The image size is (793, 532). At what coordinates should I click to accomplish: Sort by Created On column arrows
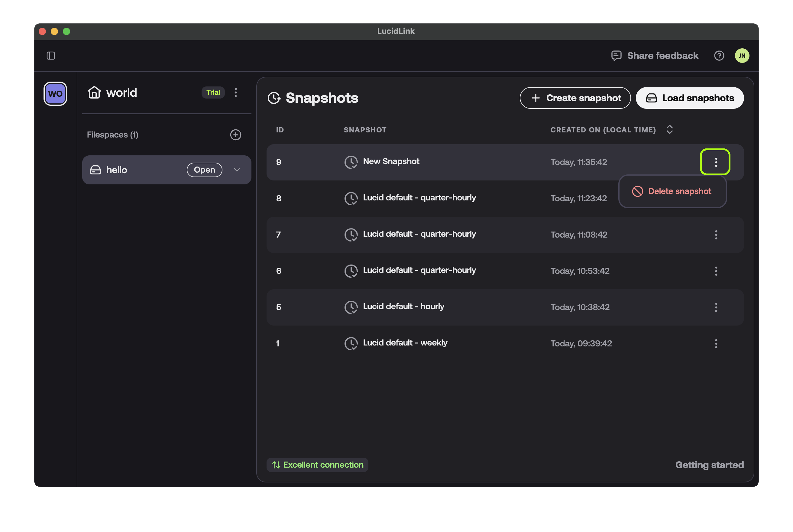point(669,130)
